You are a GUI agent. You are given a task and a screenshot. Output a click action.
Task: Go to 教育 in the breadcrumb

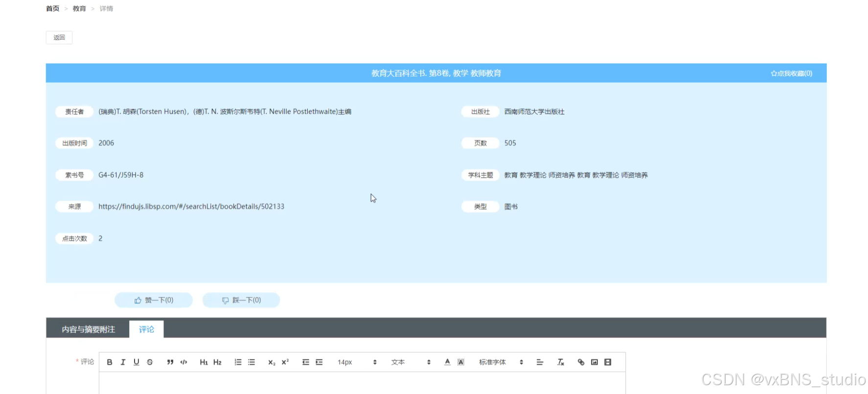coord(79,9)
